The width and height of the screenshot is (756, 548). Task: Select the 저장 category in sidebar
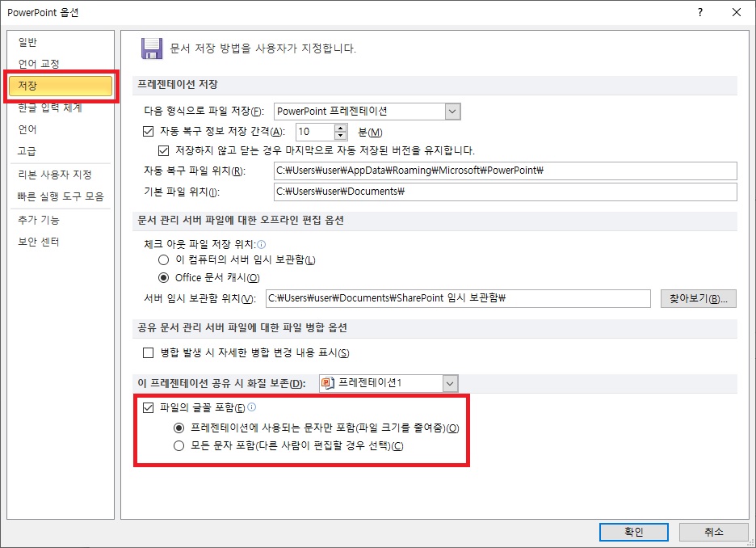(61, 86)
